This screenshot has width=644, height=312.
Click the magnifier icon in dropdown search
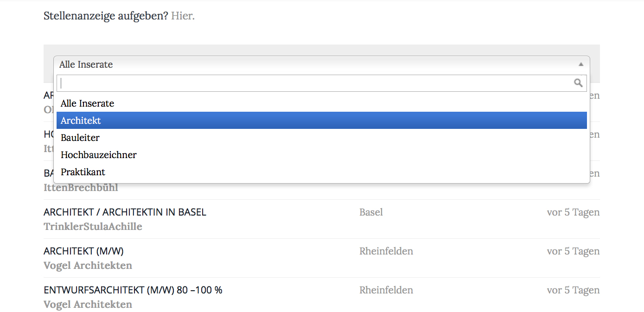(x=578, y=83)
